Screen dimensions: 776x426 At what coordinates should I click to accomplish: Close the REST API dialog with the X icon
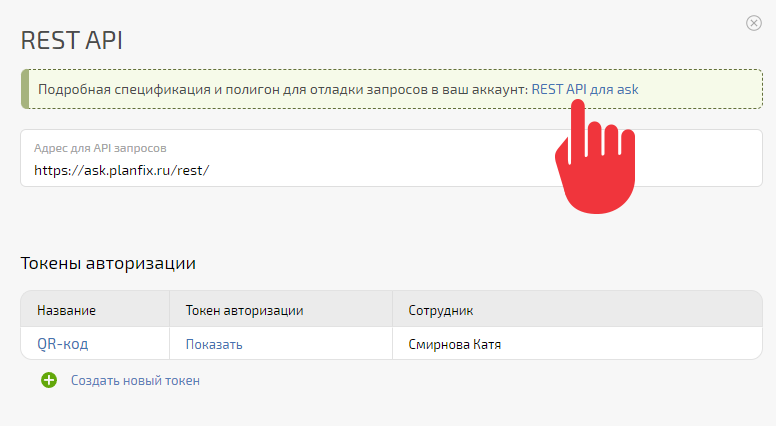coord(754,23)
